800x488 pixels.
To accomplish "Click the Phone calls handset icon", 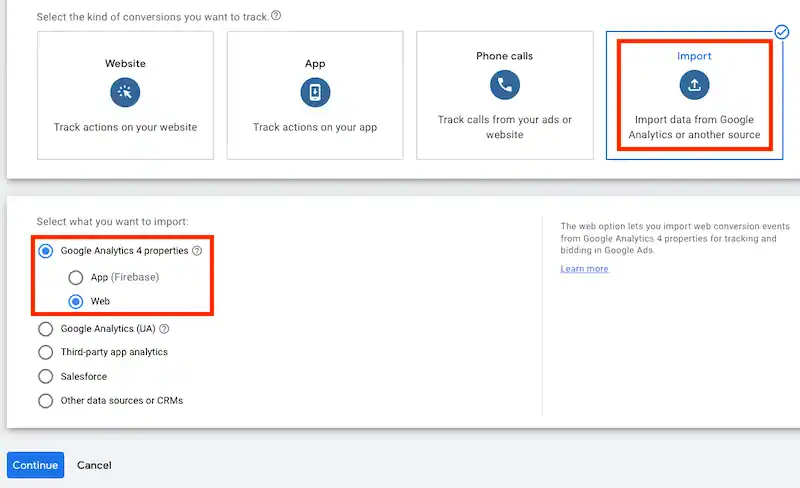I will click(505, 85).
